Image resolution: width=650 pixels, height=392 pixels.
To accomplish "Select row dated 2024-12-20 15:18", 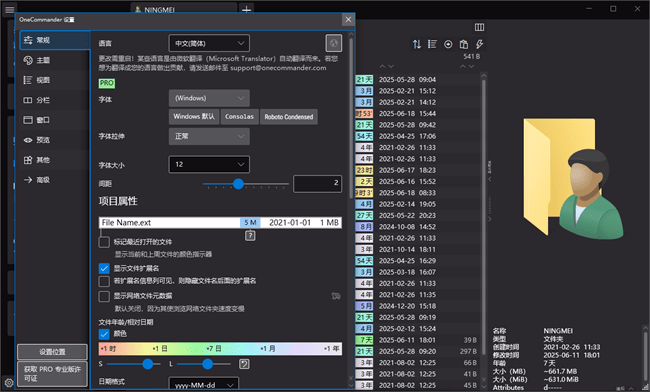I will pyautogui.click(x=417, y=306).
